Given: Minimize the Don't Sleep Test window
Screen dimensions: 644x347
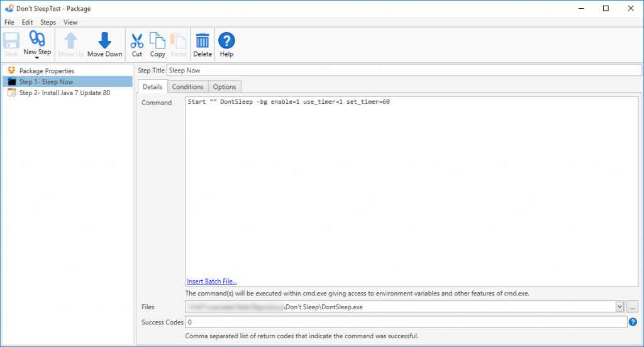Looking at the screenshot, I should (581, 8).
